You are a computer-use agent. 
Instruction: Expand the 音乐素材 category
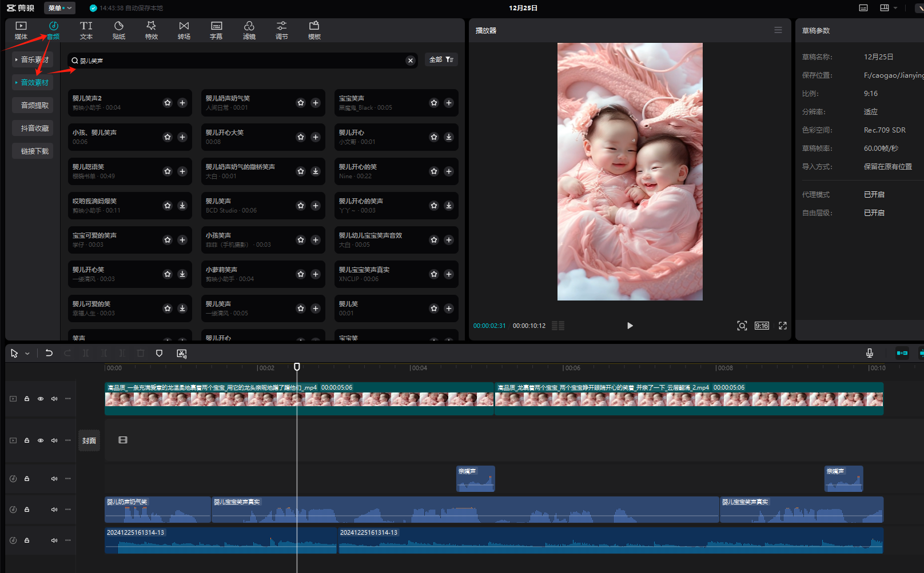point(33,59)
